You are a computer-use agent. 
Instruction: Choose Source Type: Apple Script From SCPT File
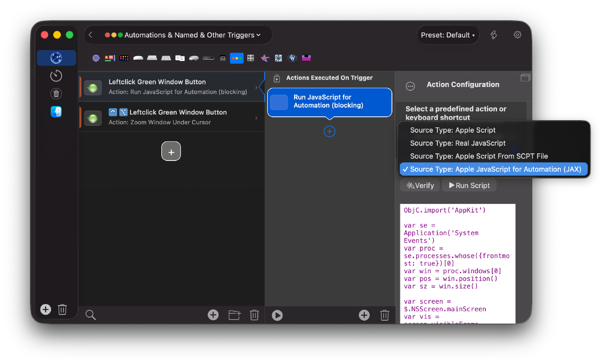tap(479, 156)
